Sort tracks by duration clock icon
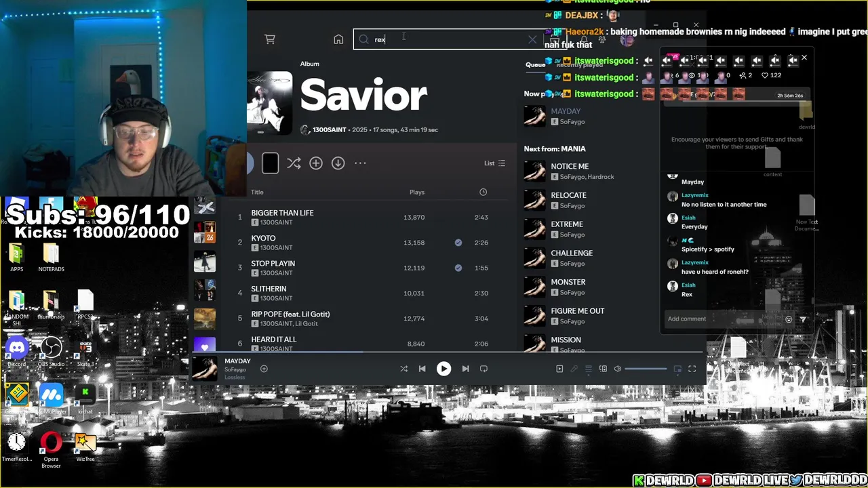 (483, 192)
